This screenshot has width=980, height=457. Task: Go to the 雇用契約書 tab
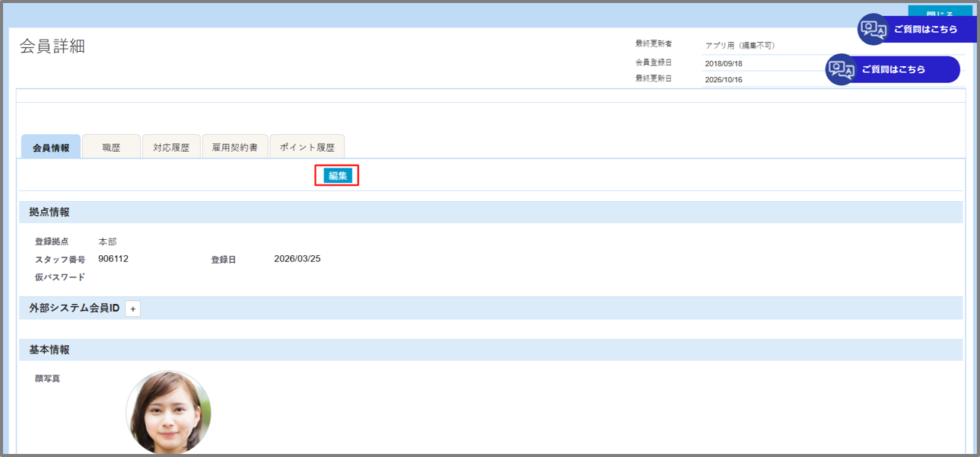pos(235,147)
